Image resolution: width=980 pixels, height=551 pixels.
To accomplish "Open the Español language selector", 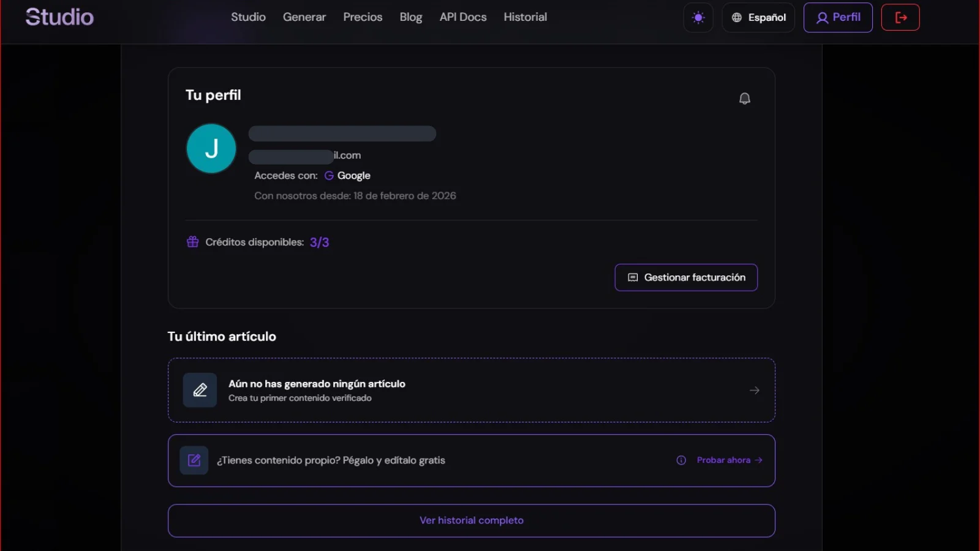I will [x=758, y=18].
